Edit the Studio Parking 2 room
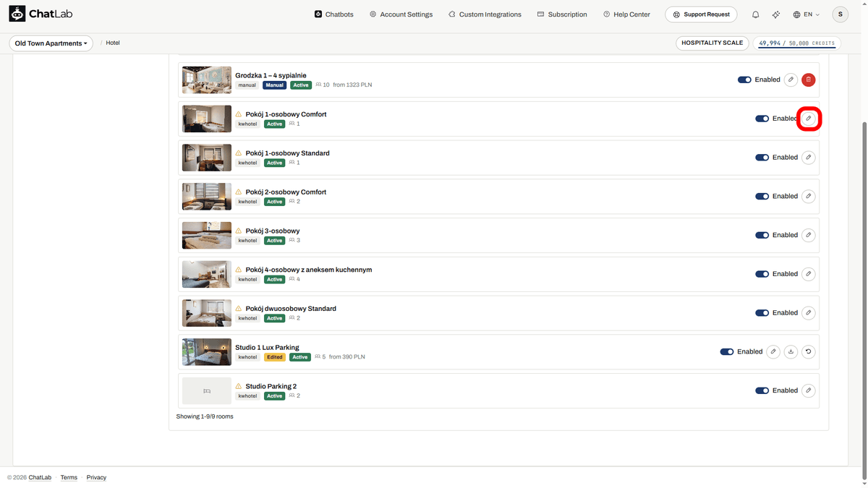Screen dimensions: 868x488 coord(809,390)
